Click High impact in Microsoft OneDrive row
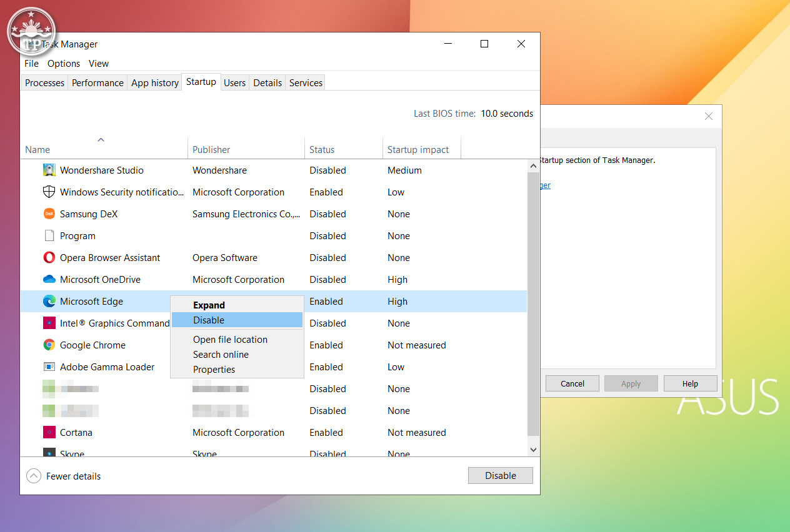Screen dimensions: 790x532 [x=397, y=279]
